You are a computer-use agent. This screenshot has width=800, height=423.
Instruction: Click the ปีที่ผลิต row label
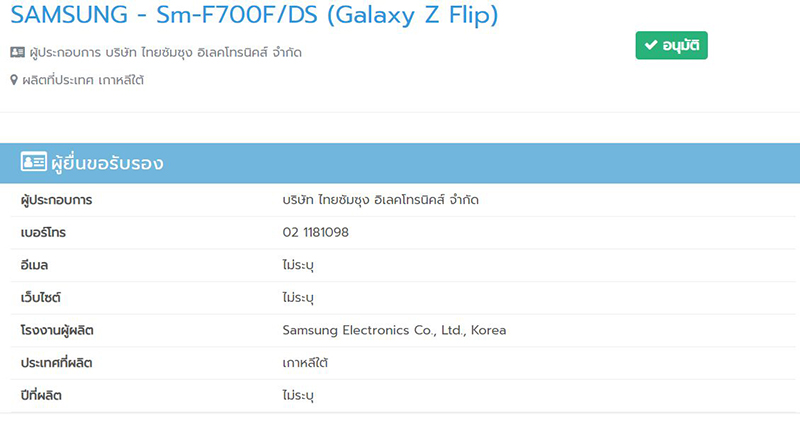[x=41, y=396]
